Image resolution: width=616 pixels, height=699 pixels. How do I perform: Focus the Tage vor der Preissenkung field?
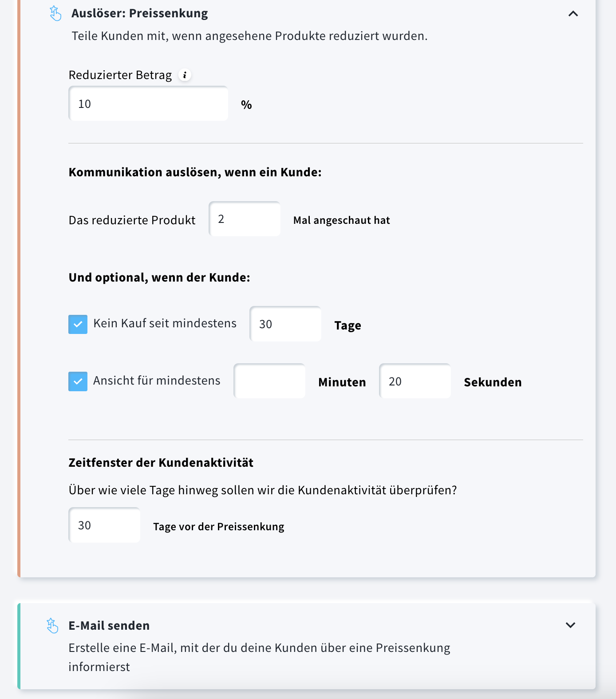[x=104, y=525]
